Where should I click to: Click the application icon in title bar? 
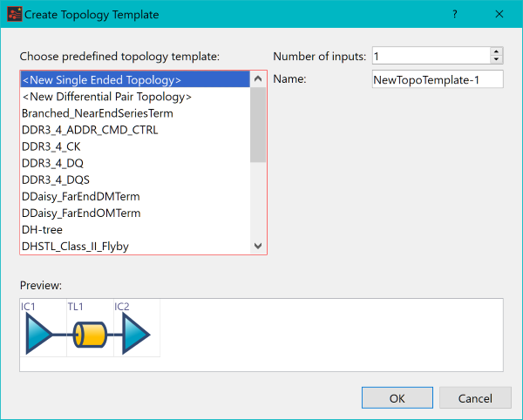click(14, 14)
